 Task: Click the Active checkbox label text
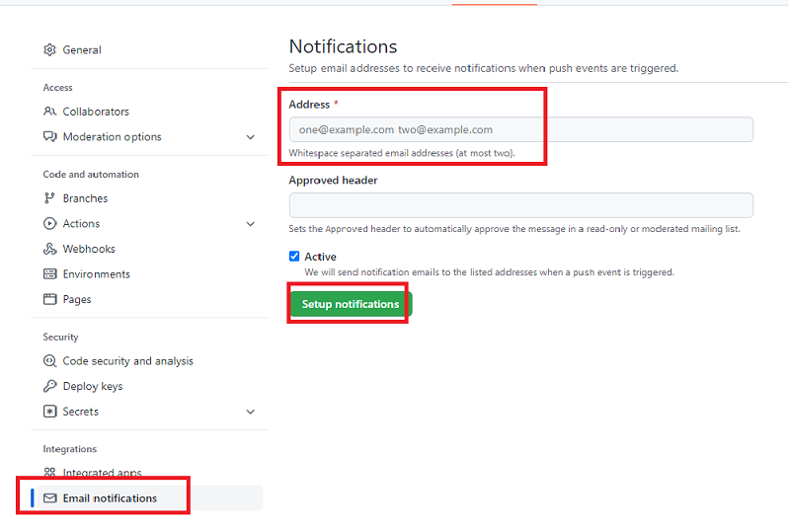320,257
